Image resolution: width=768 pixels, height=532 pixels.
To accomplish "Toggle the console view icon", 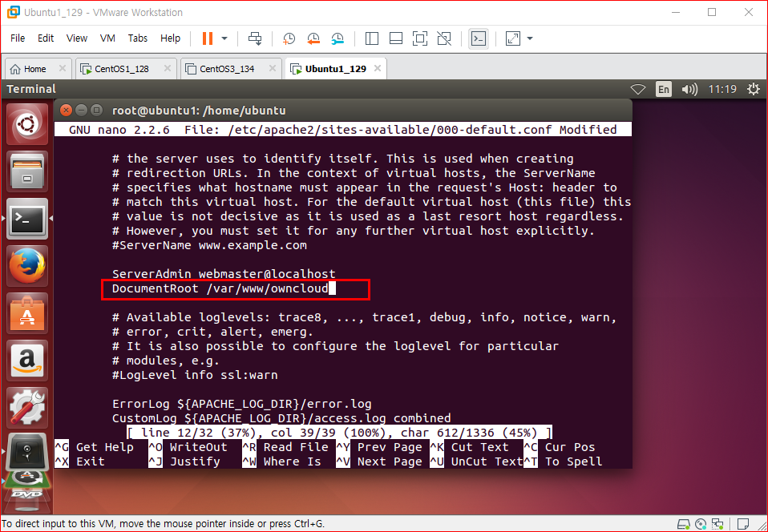I will click(479, 38).
